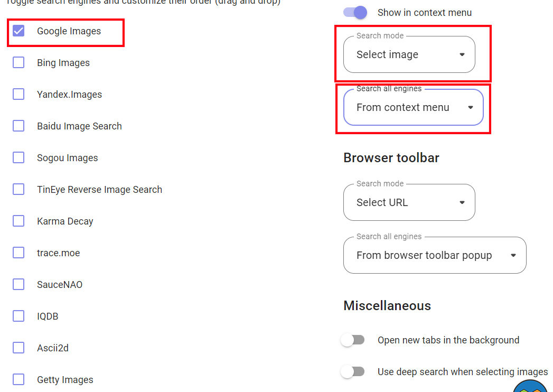Expand the From context menu dropdown
This screenshot has height=392, width=553.
pyautogui.click(x=413, y=107)
